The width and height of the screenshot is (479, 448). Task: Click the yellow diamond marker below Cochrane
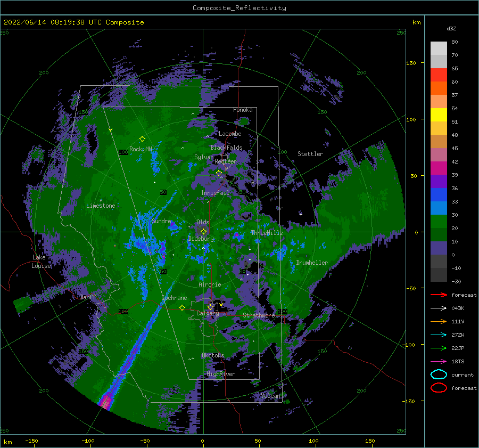(183, 307)
